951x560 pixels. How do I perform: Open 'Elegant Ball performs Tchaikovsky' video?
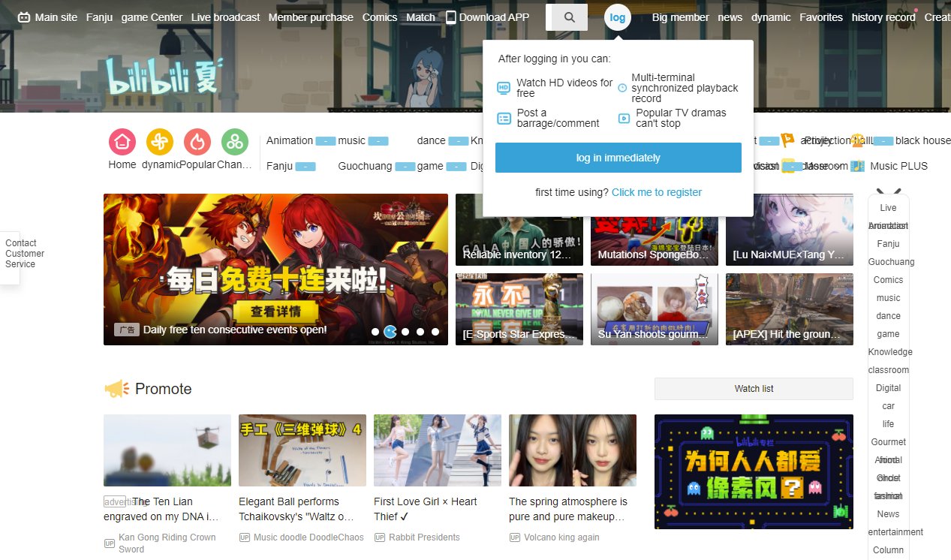pos(302,450)
